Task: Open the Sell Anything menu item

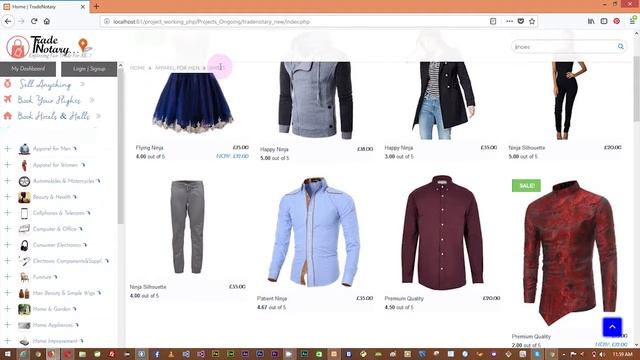Action: tap(45, 84)
